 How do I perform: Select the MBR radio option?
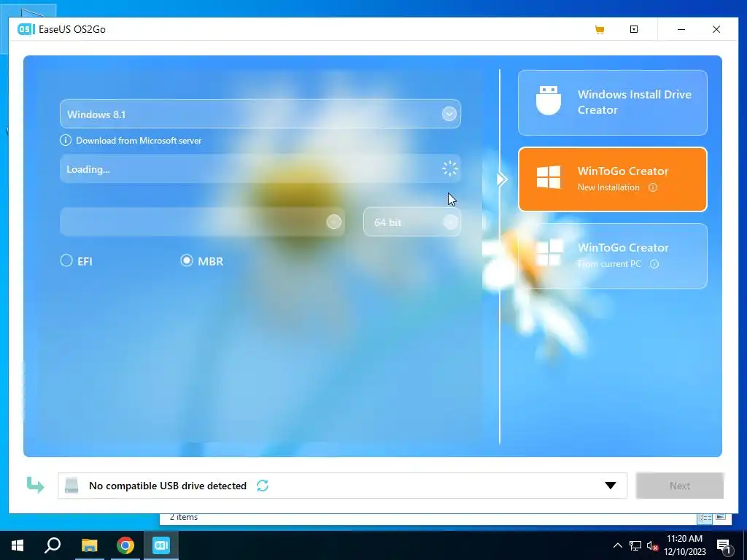tap(202, 261)
